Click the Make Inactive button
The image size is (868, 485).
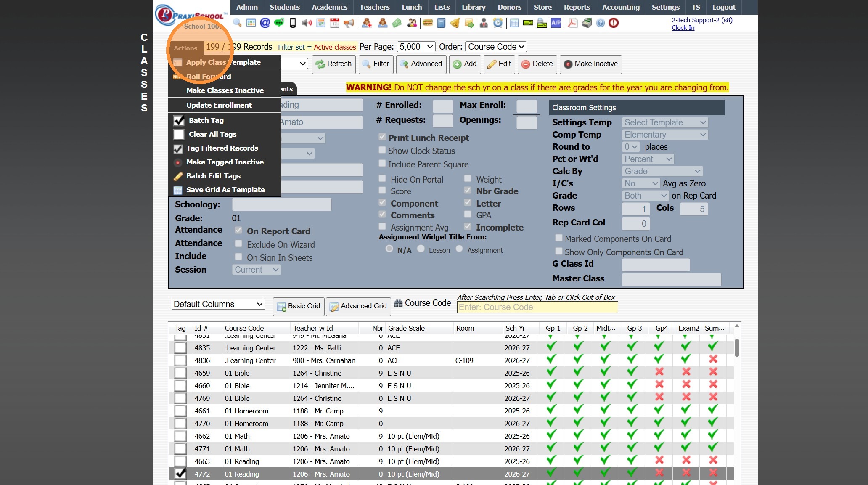pos(591,64)
